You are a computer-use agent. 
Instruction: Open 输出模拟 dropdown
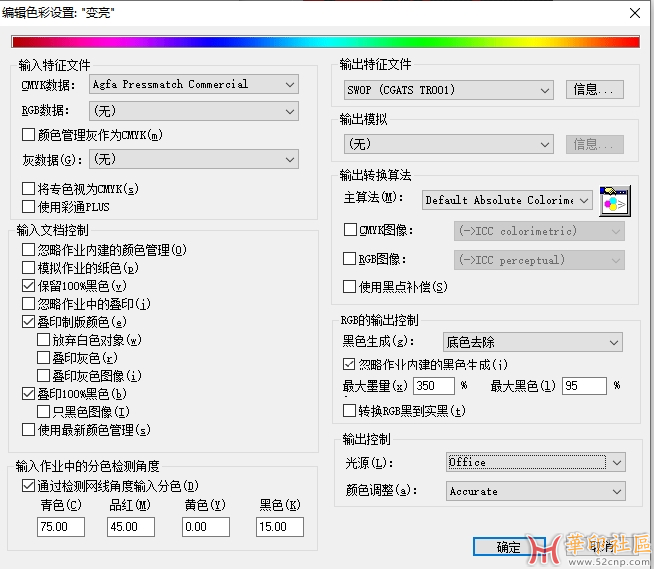pos(449,144)
